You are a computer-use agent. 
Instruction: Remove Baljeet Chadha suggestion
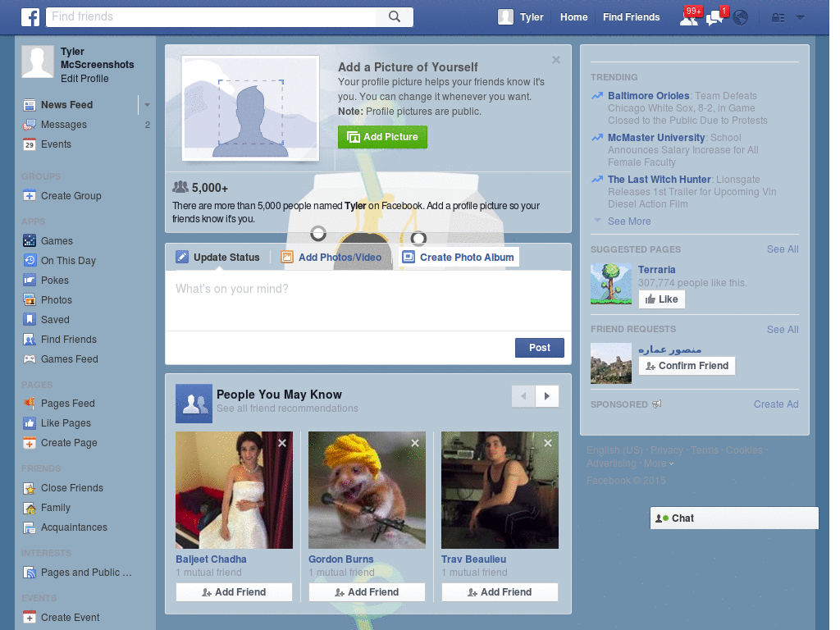pyautogui.click(x=282, y=443)
